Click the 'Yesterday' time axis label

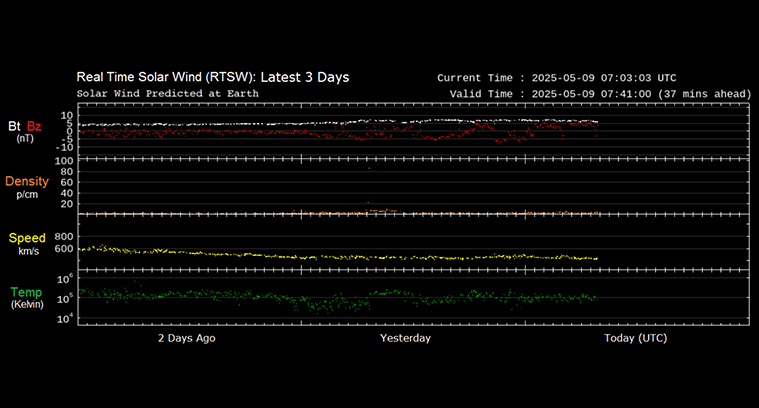click(406, 338)
